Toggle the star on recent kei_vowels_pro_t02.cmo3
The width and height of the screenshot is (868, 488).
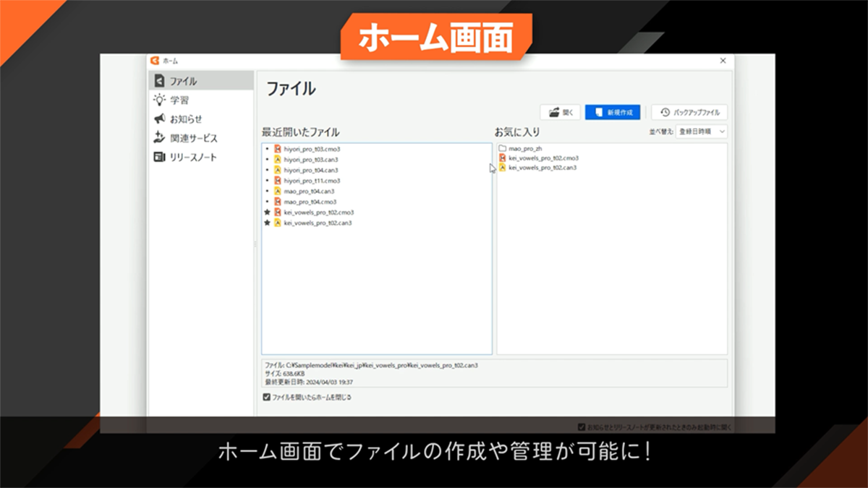(x=267, y=213)
